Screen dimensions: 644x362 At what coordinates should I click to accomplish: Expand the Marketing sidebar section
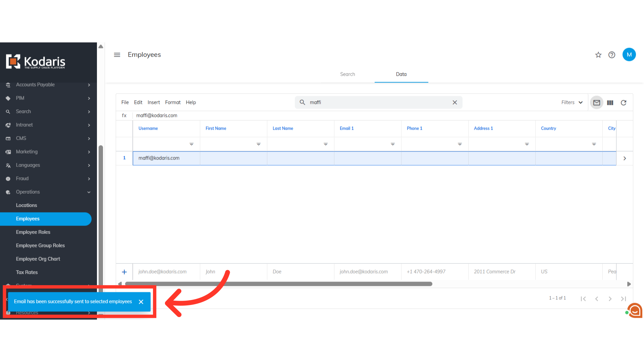89,152
